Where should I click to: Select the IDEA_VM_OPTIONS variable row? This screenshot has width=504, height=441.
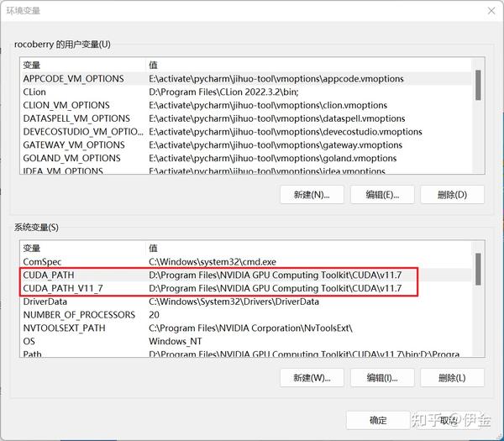(245, 171)
